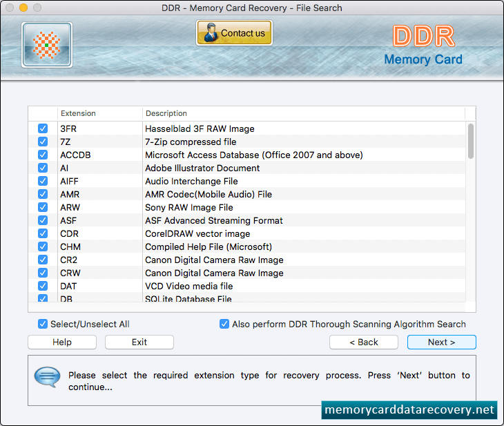This screenshot has height=426, width=504.
Task: Uncheck the 7Z extension checkbox
Action: 43,142
